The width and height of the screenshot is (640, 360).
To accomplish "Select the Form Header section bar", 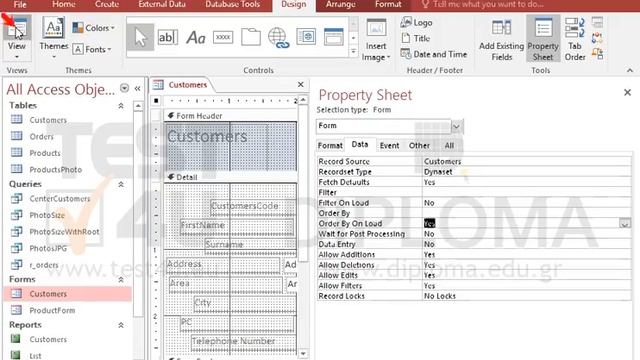I will point(231,116).
